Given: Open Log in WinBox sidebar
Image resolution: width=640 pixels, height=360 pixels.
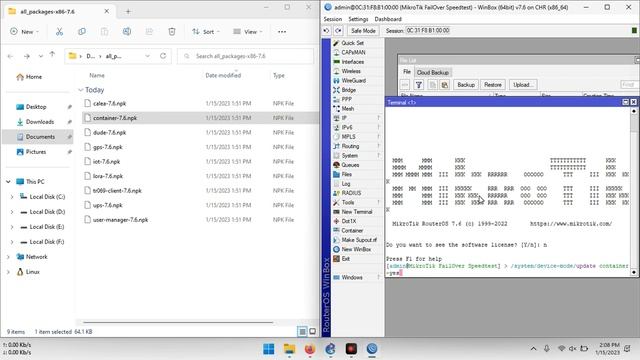Looking at the screenshot, I should click(x=346, y=184).
